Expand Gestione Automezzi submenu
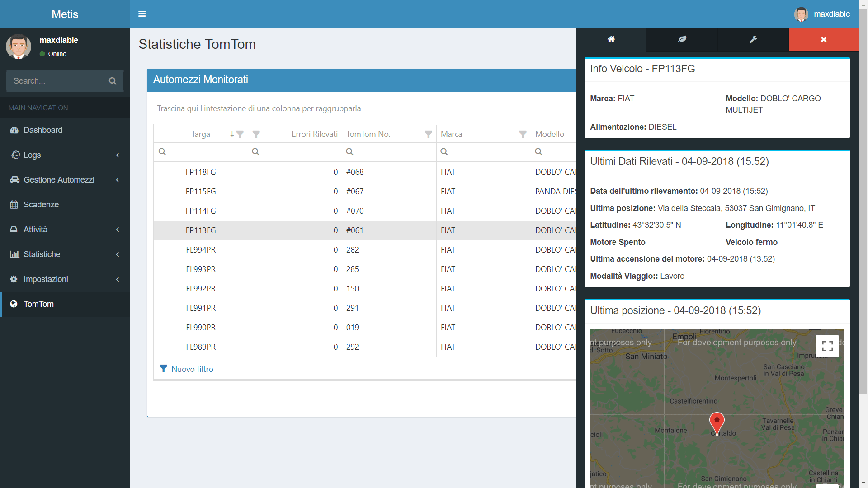This screenshot has width=868, height=488. coord(65,180)
